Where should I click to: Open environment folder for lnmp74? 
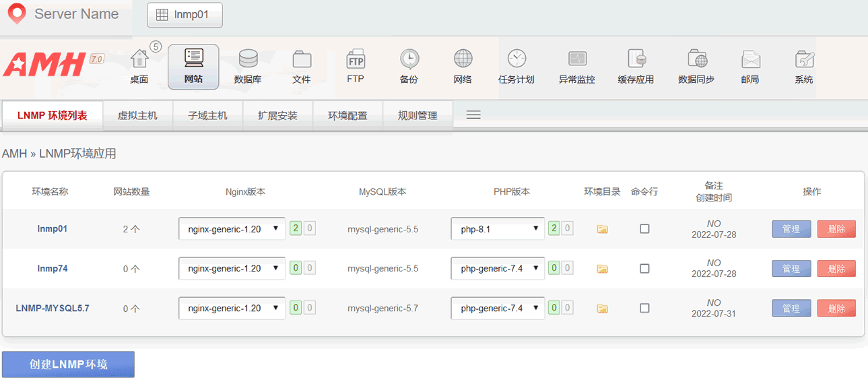coord(603,269)
